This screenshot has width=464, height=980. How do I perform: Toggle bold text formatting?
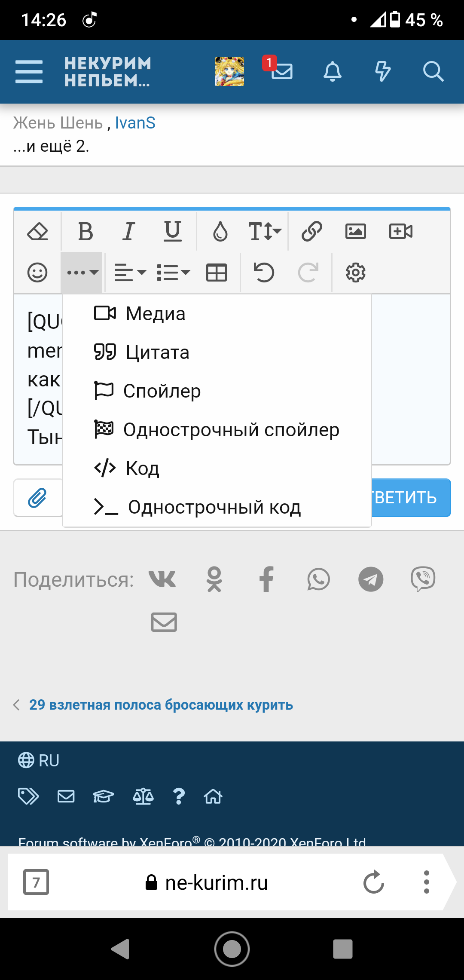pos(85,232)
